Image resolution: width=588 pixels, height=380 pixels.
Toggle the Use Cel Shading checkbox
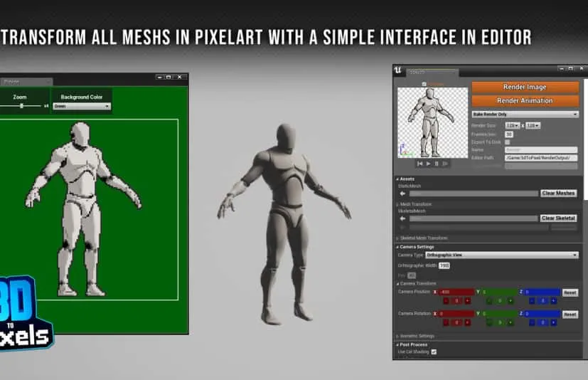(x=434, y=352)
